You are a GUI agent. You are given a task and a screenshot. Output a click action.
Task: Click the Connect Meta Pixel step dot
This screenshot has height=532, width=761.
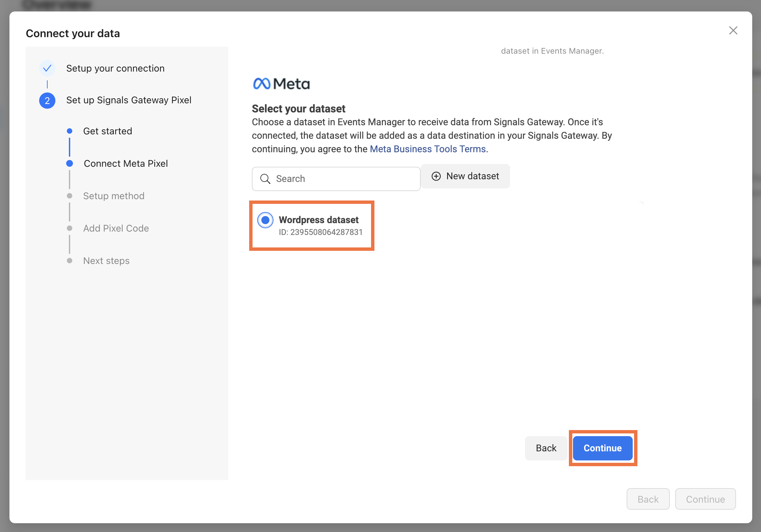pos(70,163)
